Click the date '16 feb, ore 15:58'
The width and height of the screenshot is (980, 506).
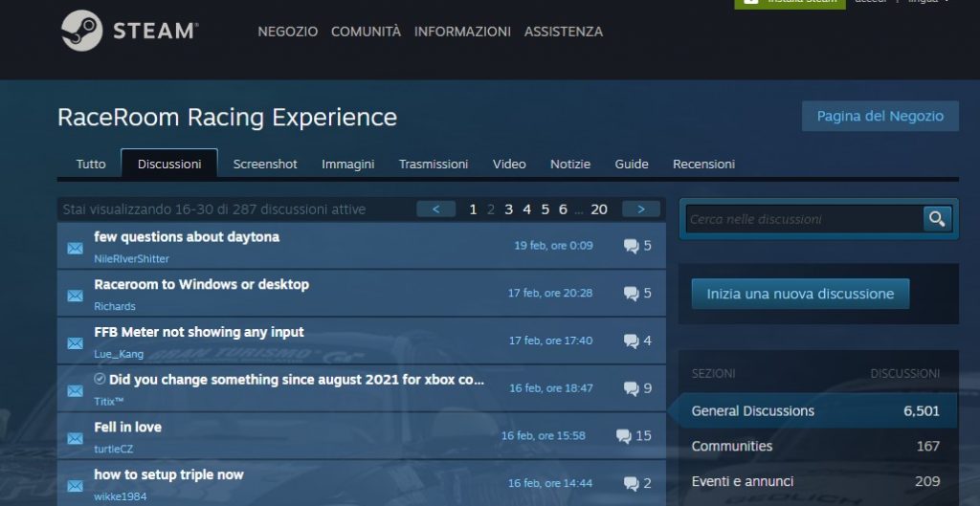point(544,435)
